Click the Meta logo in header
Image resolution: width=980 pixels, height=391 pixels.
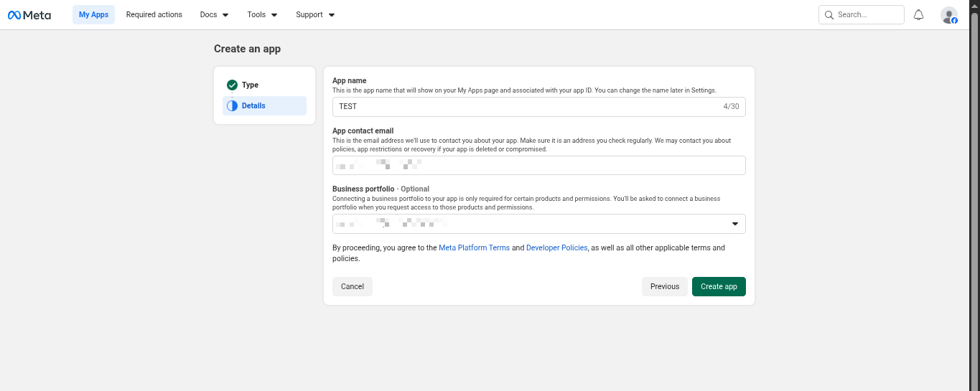click(x=29, y=15)
